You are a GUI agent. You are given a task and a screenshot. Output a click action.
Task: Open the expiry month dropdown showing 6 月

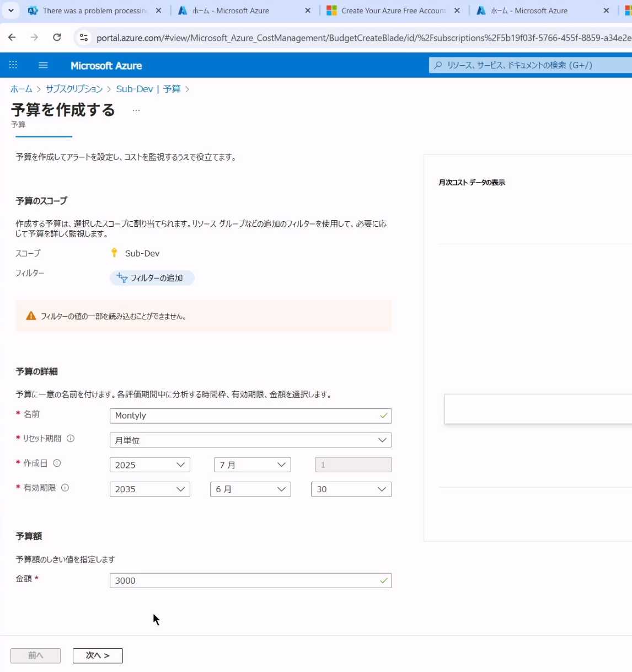[250, 489]
